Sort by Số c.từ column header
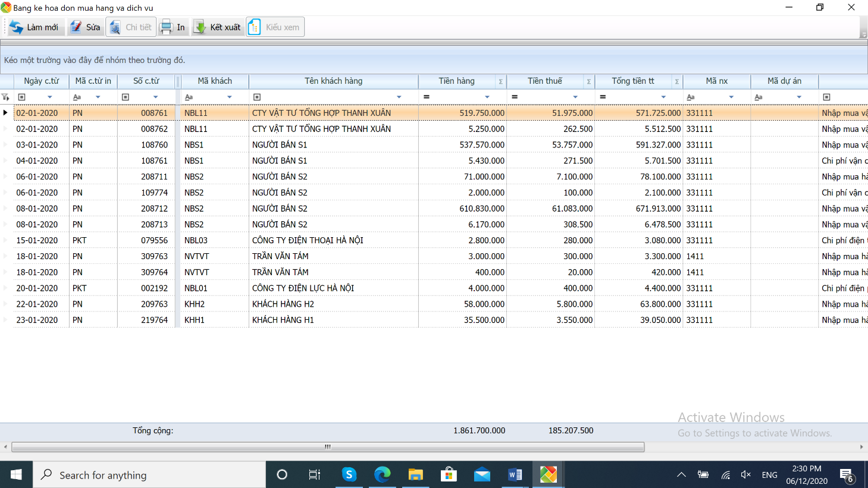Screen dimensions: 868x488 point(146,81)
